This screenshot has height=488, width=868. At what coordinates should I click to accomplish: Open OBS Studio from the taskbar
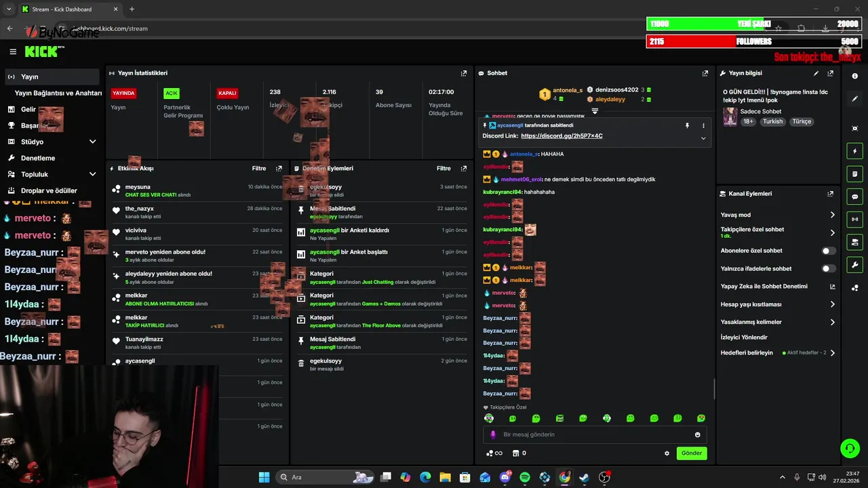click(x=604, y=477)
